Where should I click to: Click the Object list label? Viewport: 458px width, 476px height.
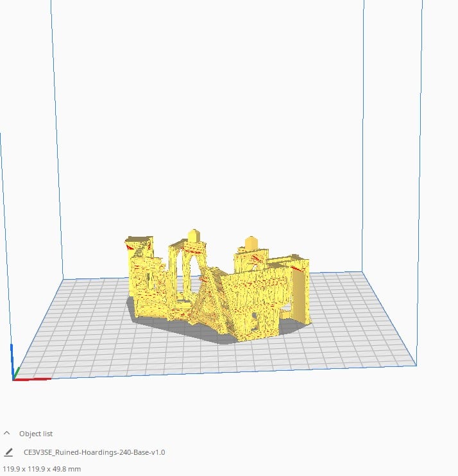pos(36,434)
